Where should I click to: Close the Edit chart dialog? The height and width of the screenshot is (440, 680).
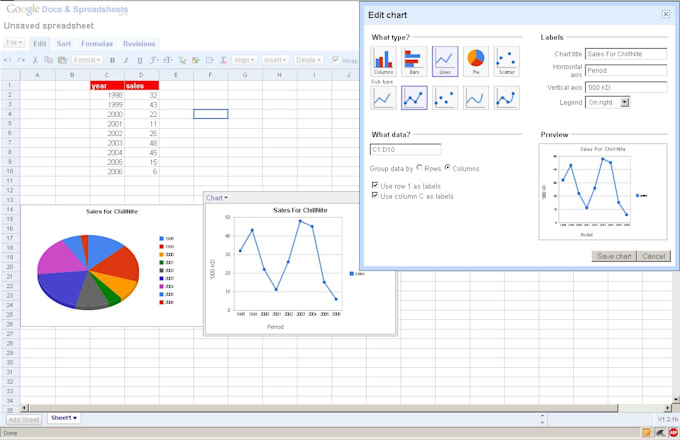tap(666, 14)
